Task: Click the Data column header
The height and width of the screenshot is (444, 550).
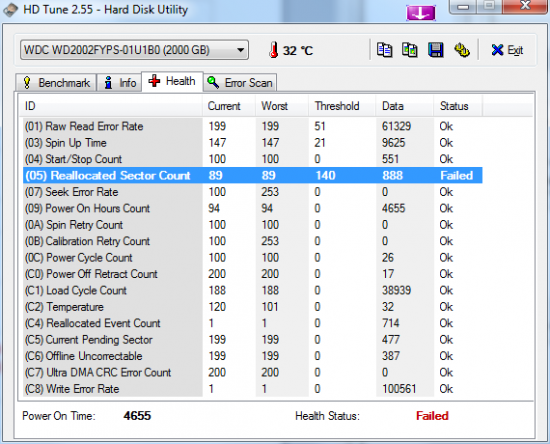Action: click(x=405, y=106)
